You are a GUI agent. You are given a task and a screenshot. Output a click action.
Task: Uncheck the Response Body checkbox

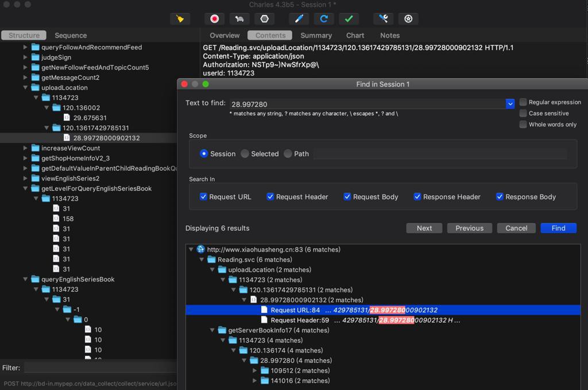click(500, 196)
